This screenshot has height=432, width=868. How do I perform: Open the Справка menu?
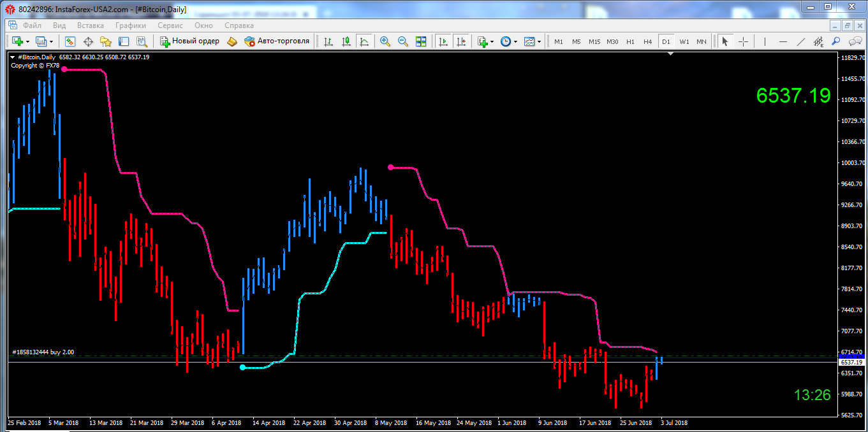click(239, 25)
